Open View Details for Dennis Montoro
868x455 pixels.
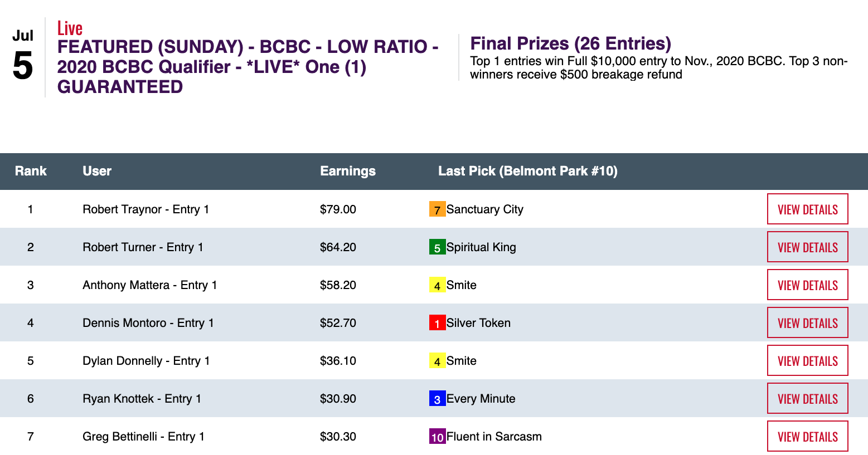click(807, 323)
